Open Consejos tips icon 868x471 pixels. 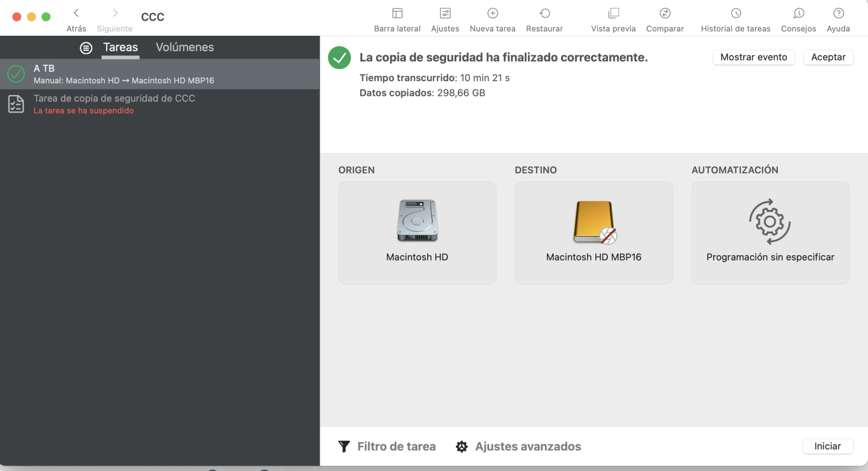(799, 13)
